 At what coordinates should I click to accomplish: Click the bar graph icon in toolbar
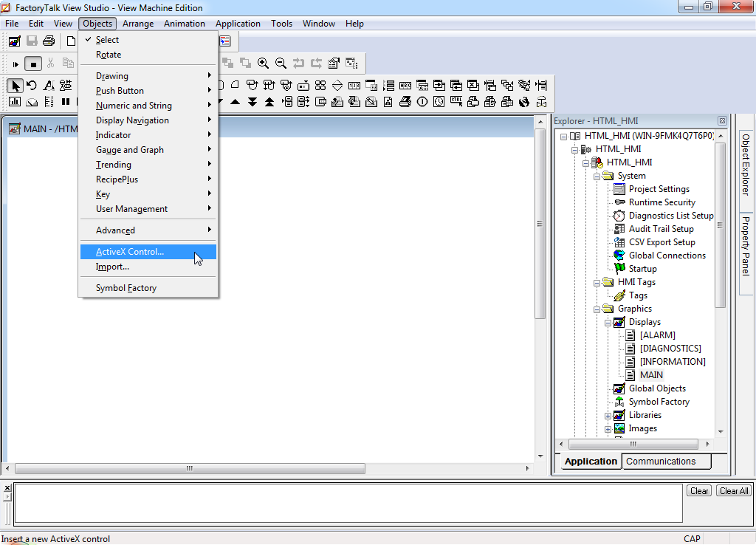point(15,102)
